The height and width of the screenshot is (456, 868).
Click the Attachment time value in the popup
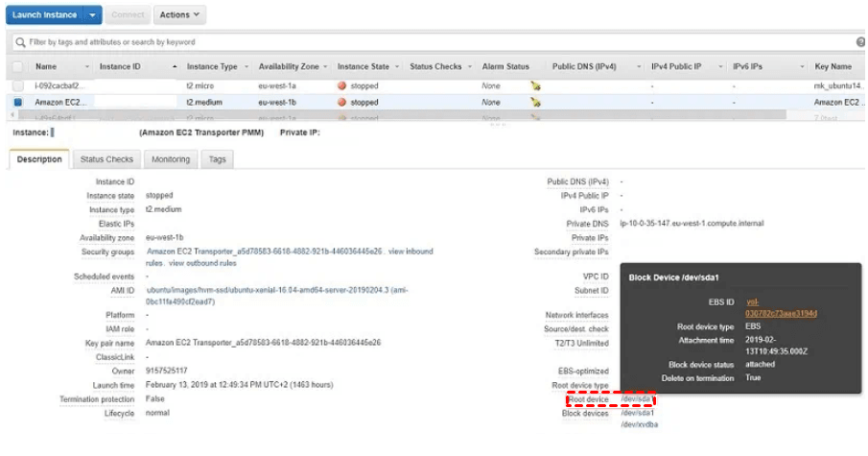pyautogui.click(x=776, y=346)
